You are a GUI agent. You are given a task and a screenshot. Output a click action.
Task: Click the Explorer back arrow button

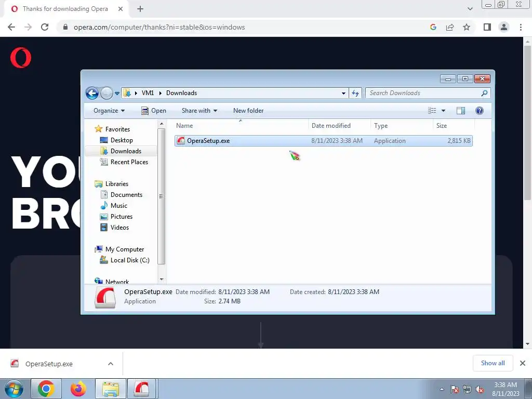(92, 93)
